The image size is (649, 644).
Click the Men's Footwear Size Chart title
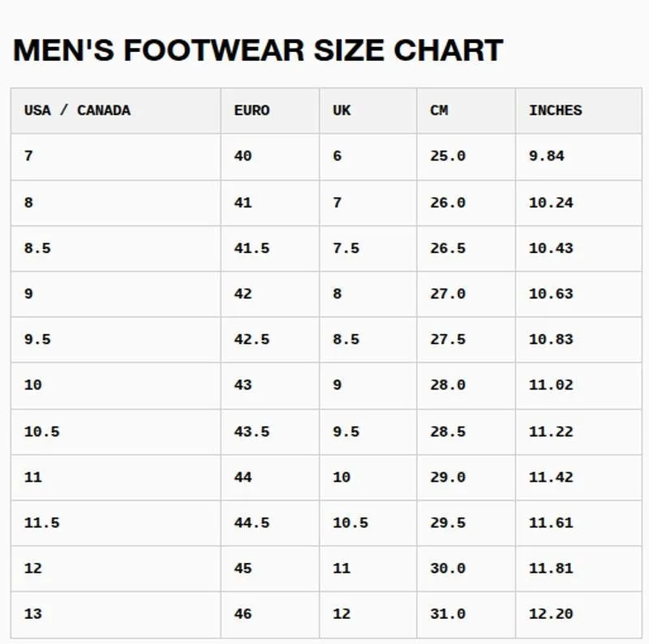click(x=258, y=50)
